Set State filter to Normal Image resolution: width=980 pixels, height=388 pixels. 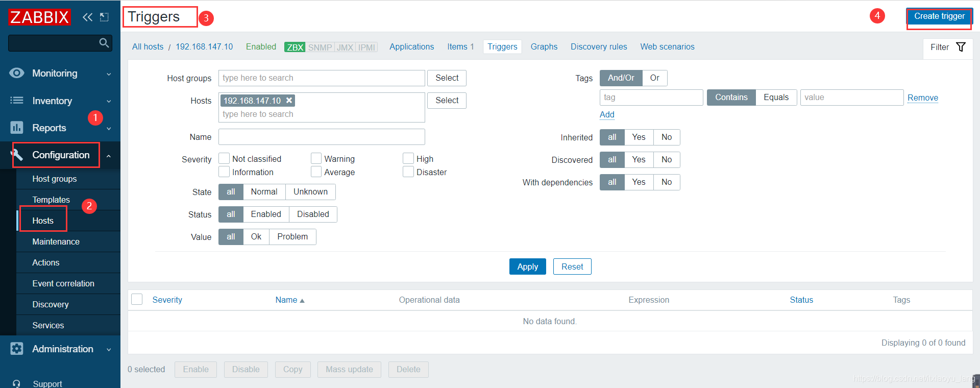(264, 192)
